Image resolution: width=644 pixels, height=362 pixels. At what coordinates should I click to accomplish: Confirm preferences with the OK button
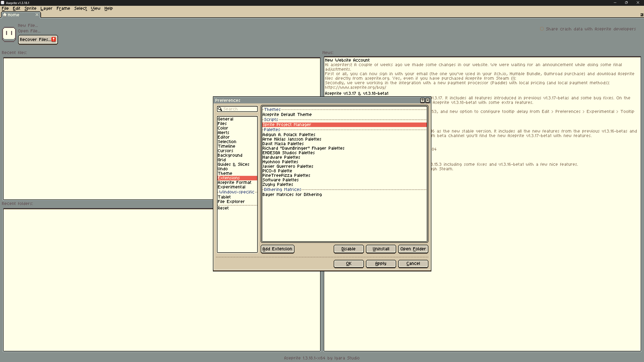point(349,264)
